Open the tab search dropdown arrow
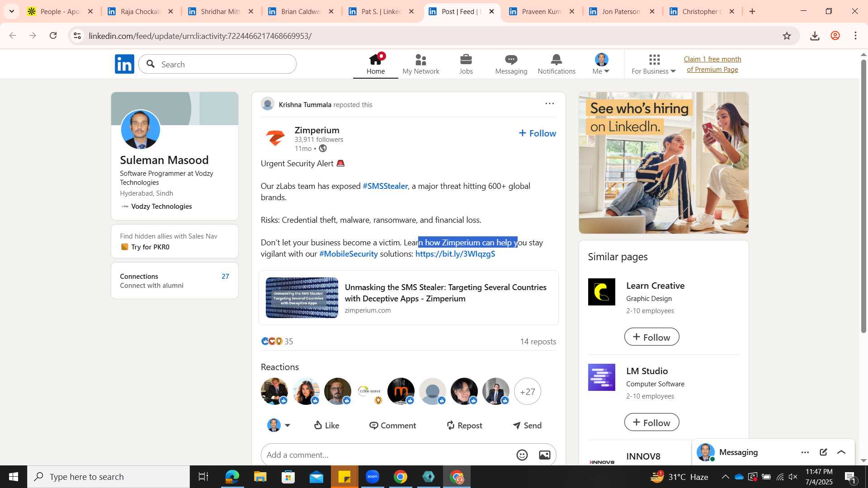Viewport: 868px width, 488px height. (11, 11)
